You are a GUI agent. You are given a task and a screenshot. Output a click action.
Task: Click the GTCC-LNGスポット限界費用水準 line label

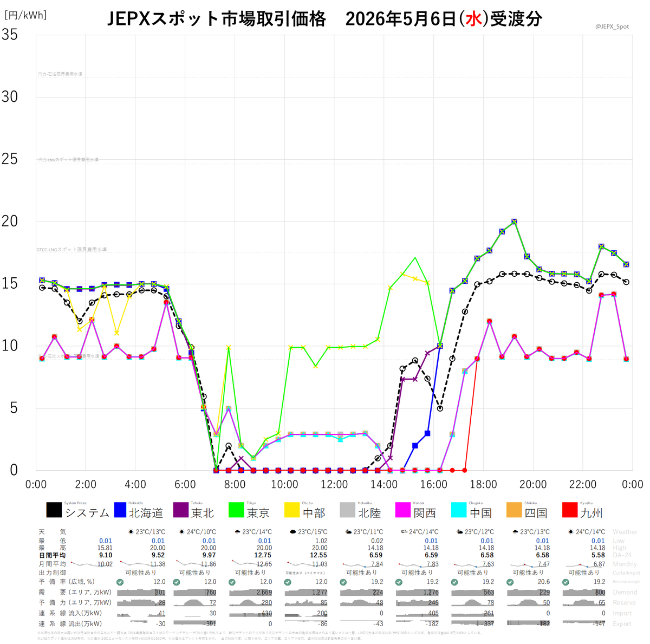pos(71,250)
